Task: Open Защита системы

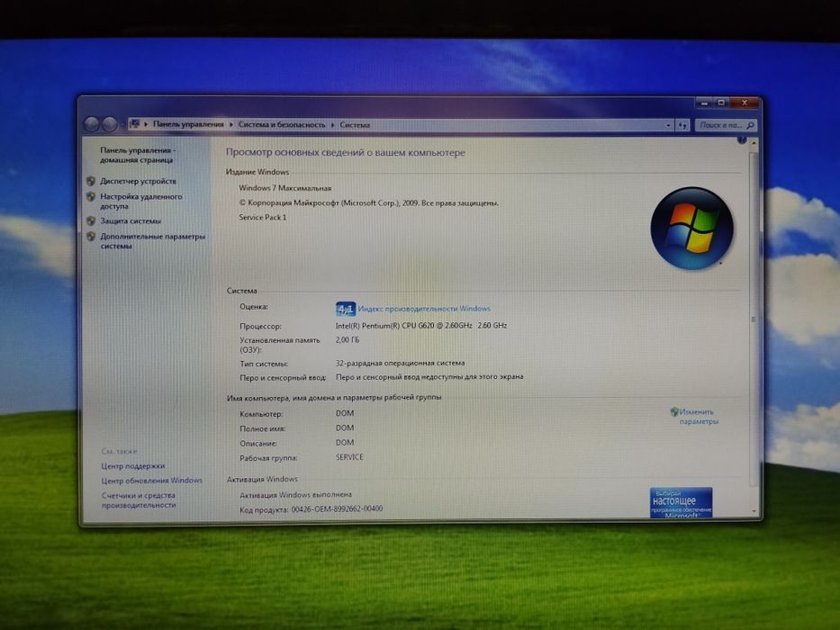Action: [131, 220]
